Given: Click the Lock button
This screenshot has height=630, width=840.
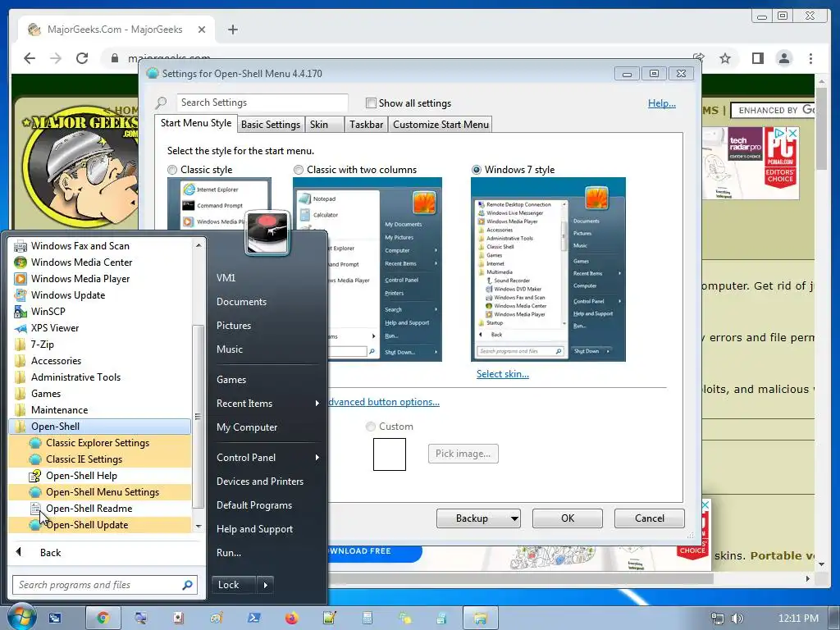Looking at the screenshot, I should pyautogui.click(x=234, y=585).
